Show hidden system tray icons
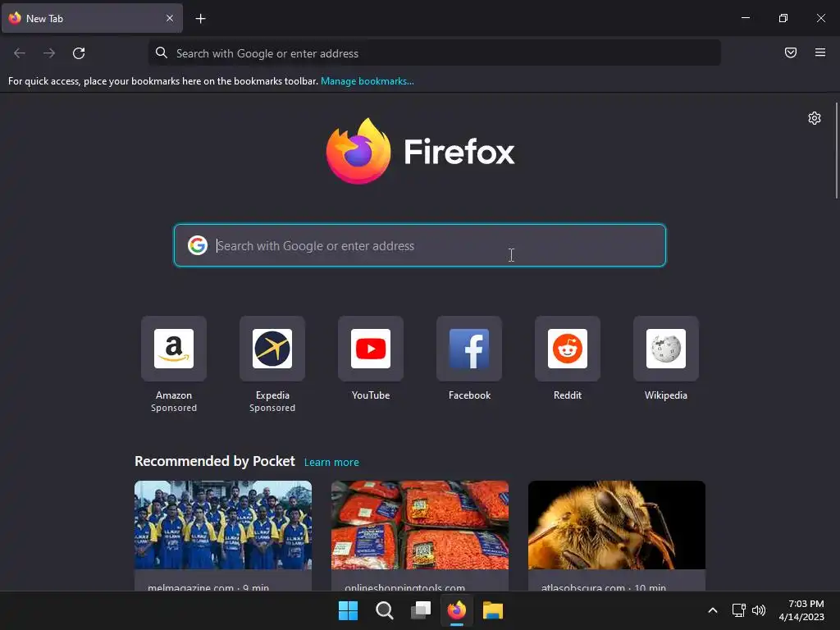 [x=713, y=610]
